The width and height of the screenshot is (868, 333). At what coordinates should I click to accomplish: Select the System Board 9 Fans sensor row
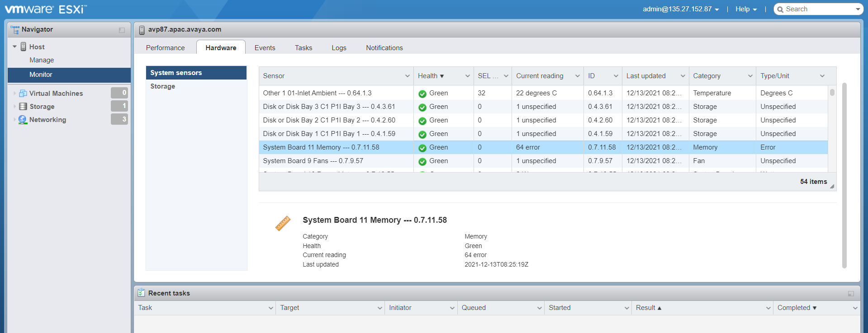(543, 161)
